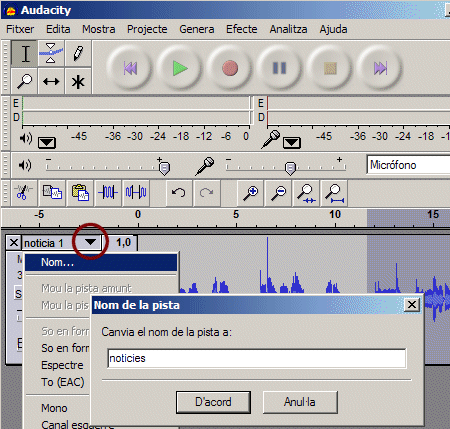Click the Pause button

(x=279, y=68)
